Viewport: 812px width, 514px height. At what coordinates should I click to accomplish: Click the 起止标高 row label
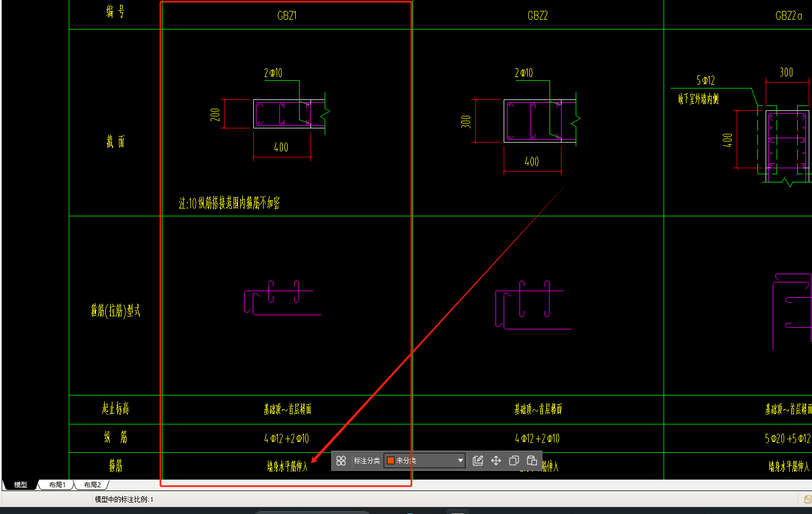point(115,409)
